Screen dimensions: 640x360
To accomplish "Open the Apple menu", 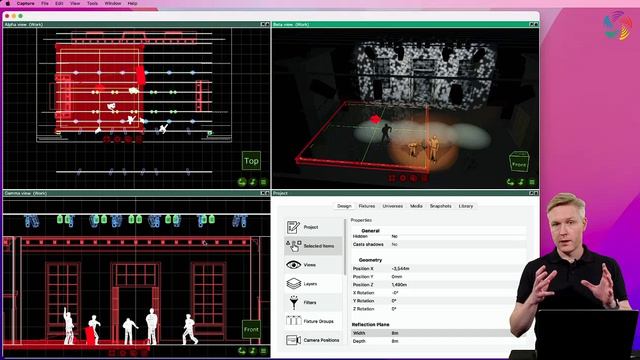I will coord(7,3).
